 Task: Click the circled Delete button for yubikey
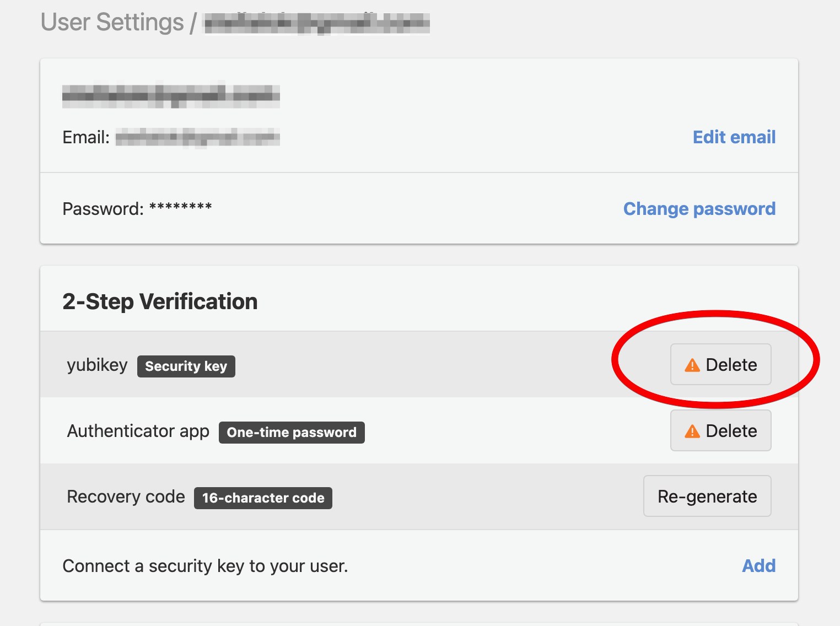720,364
